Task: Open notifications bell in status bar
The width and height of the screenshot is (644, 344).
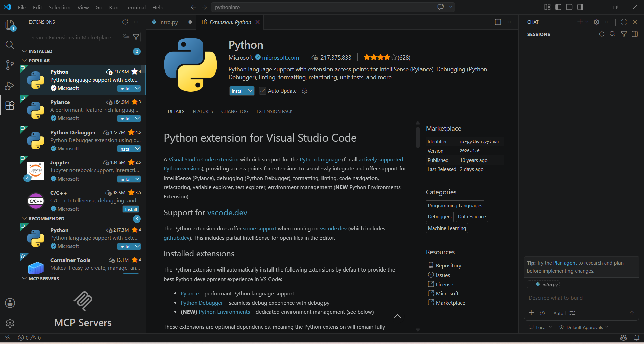Action: click(637, 338)
